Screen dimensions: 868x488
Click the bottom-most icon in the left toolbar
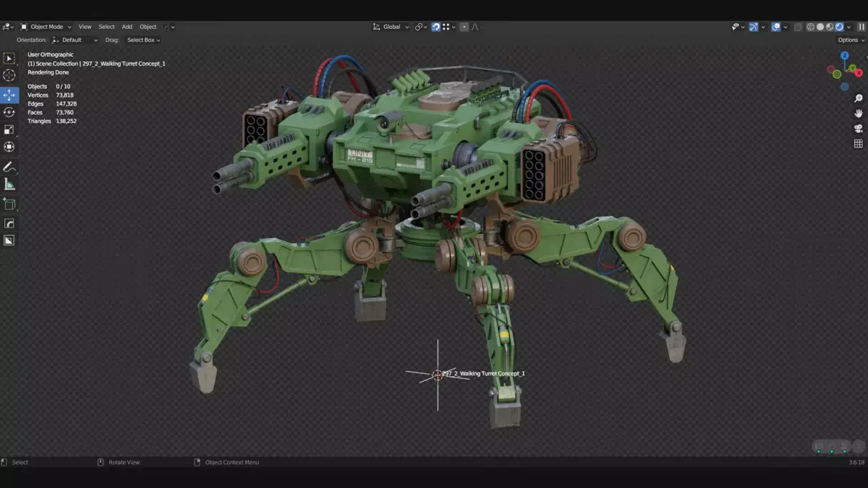[9, 240]
